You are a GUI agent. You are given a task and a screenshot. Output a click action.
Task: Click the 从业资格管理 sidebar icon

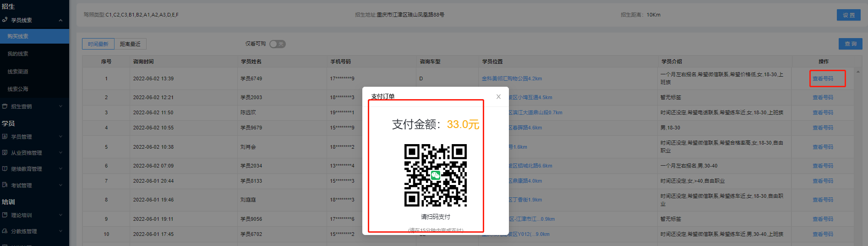(x=5, y=152)
